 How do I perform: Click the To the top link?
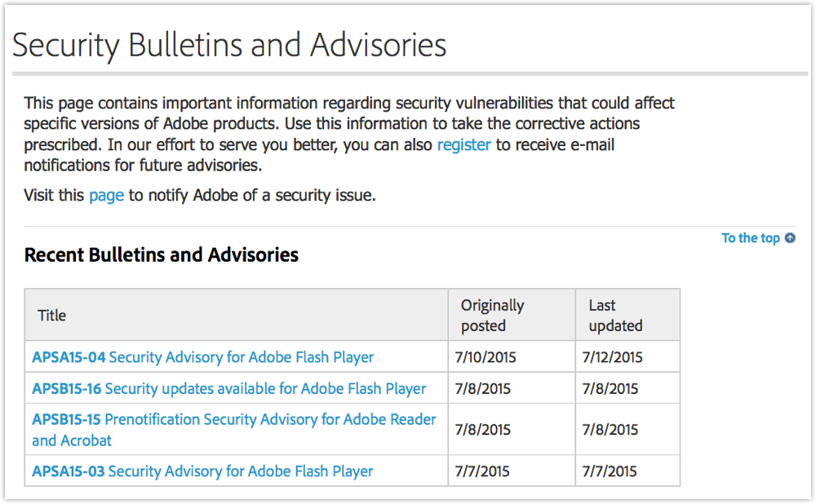click(x=751, y=238)
